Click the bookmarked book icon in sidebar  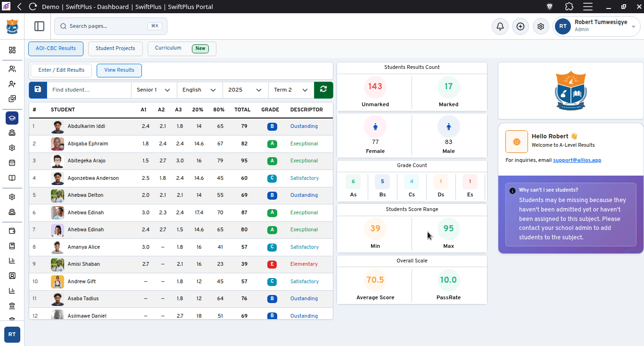[12, 246]
